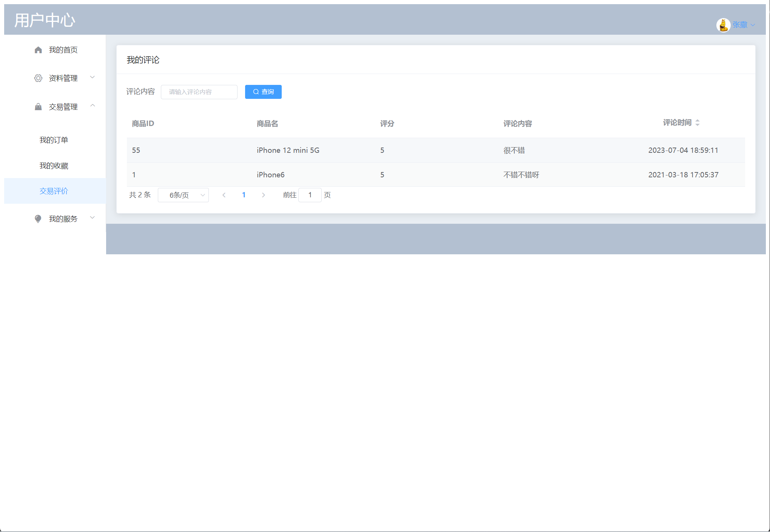770x532 pixels.
Task: Select the 交易评价 menu item
Action: tap(54, 191)
